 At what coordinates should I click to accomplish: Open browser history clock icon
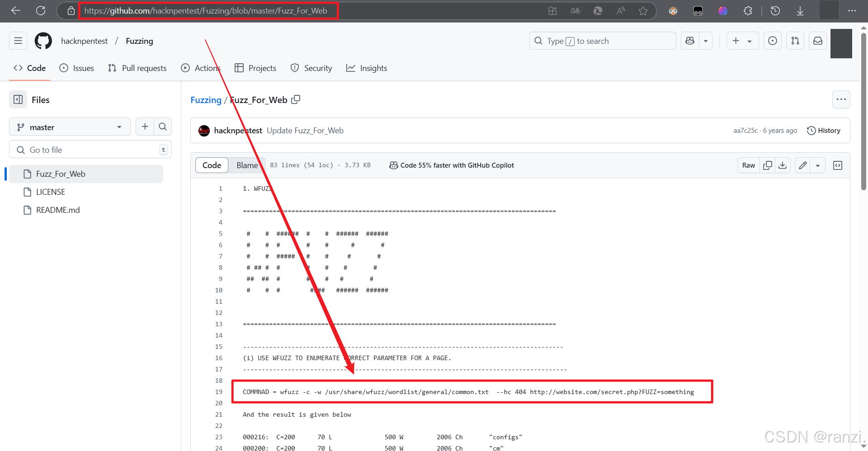pyautogui.click(x=775, y=11)
